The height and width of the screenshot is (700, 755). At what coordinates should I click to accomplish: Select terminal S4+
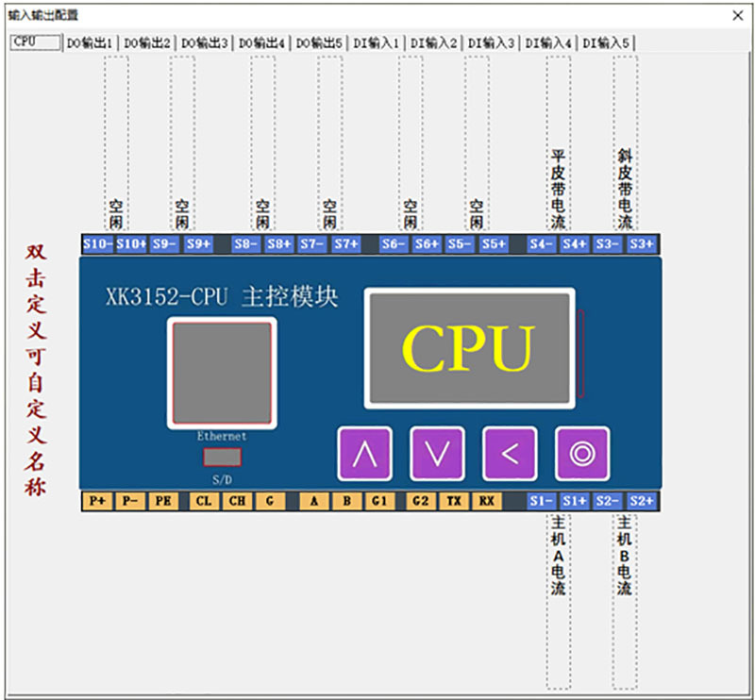pos(575,244)
